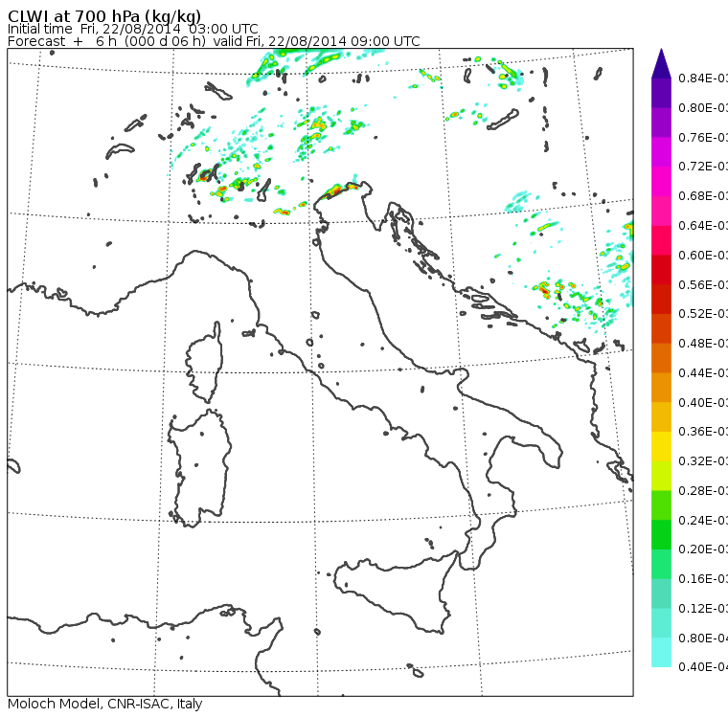Click the dark purple arrow atop the color bar
The height and width of the screenshot is (717, 728).
pyautogui.click(x=661, y=63)
